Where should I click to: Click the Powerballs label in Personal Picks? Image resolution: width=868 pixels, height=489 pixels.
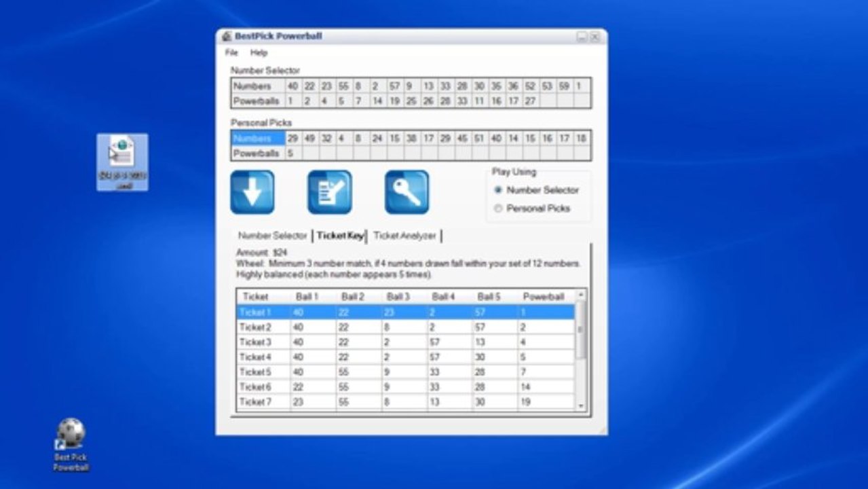coord(258,153)
